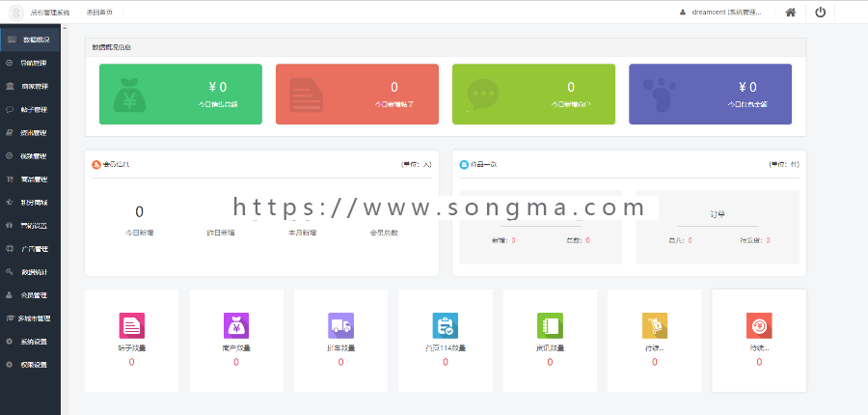
Task: Open 积分商城 with the star icon
Action: point(30,203)
